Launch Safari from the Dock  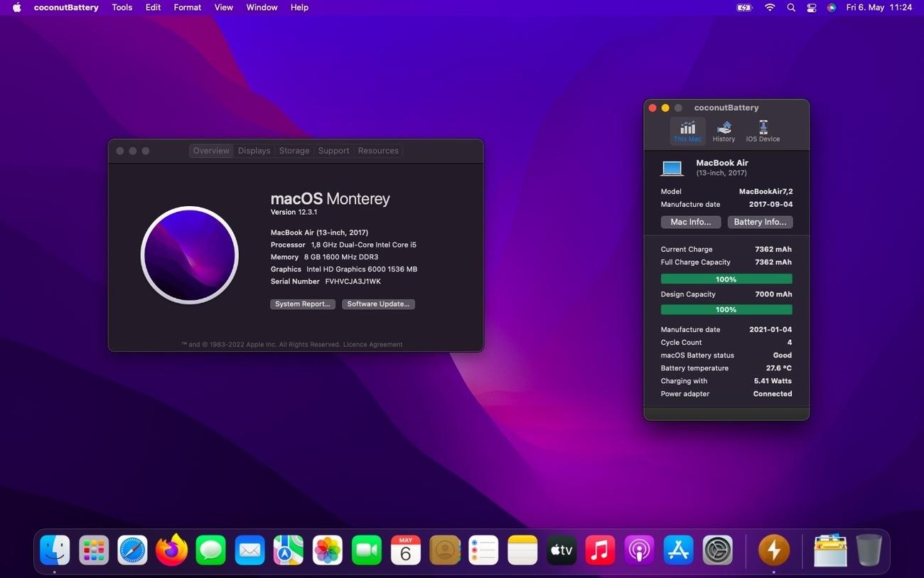click(132, 550)
